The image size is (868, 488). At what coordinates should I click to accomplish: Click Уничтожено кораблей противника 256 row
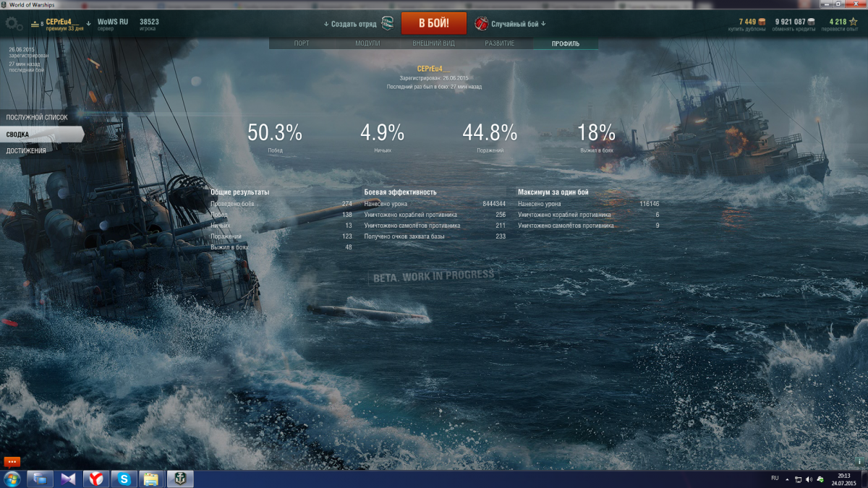click(x=435, y=215)
